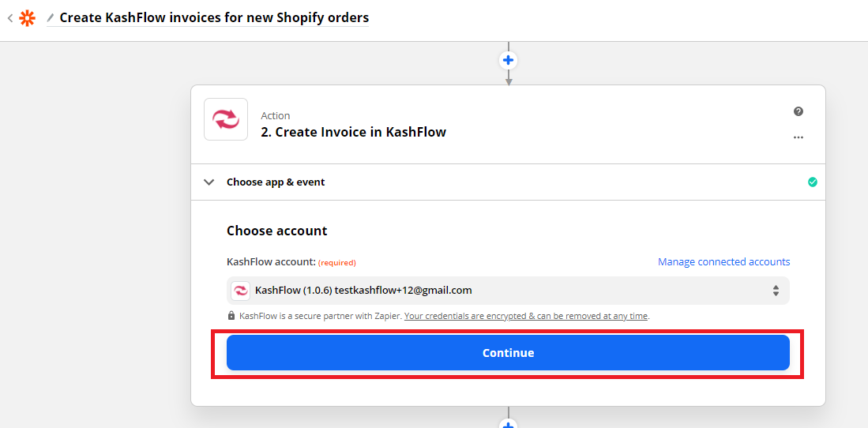Click the back arrow beside Zapier logo
Image resolution: width=868 pixels, height=428 pixels.
pos(10,17)
